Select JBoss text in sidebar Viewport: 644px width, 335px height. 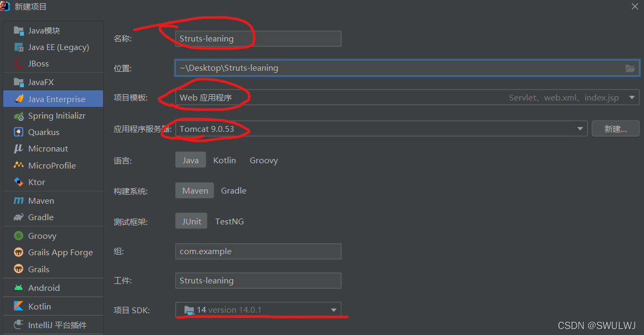click(38, 64)
